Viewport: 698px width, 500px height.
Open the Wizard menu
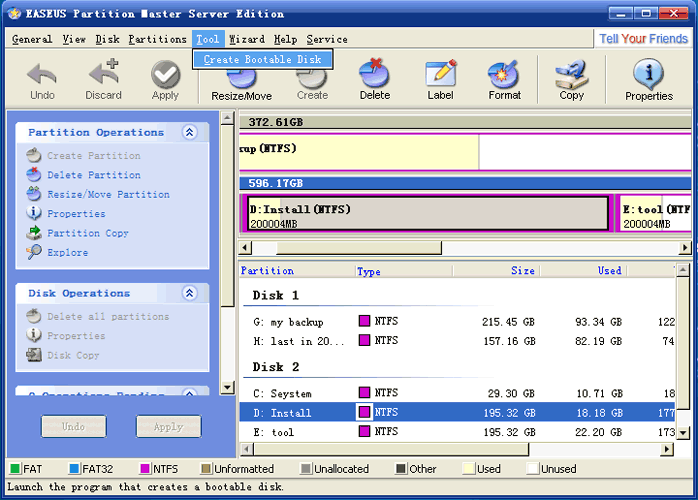(x=247, y=39)
